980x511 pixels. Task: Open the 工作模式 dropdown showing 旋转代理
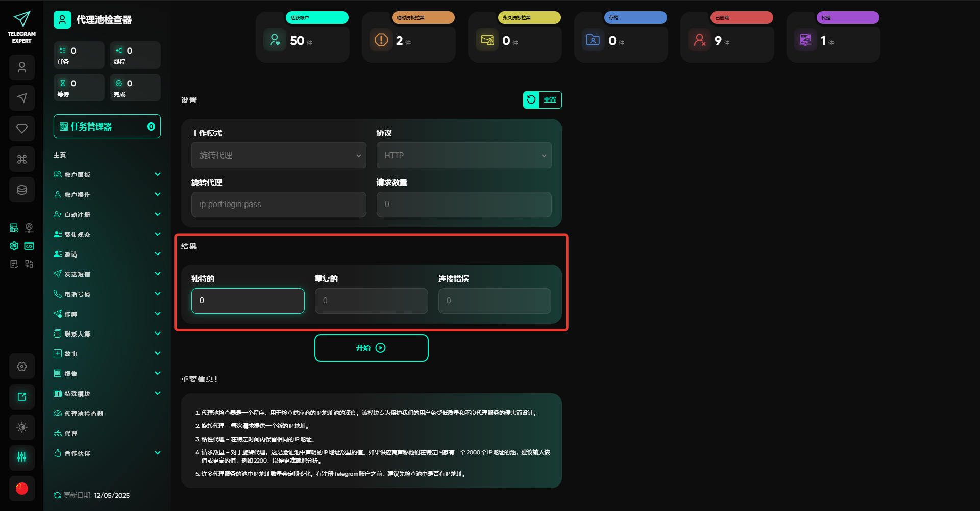(279, 156)
